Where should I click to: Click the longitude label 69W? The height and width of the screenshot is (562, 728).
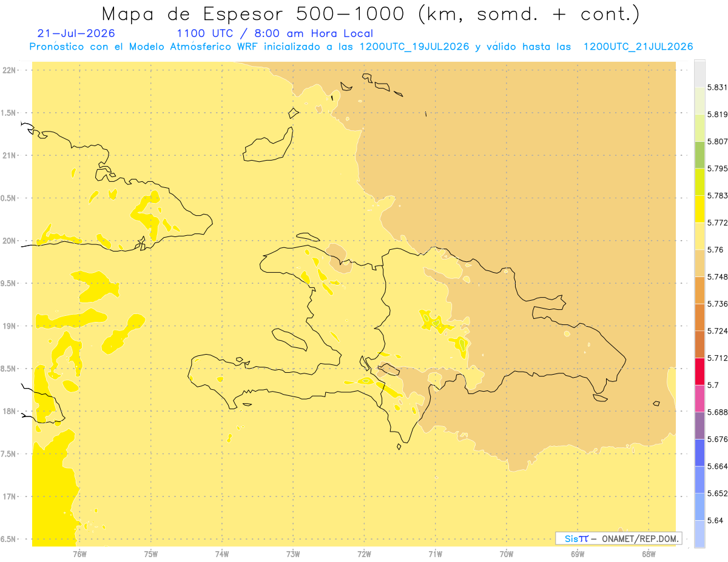(x=578, y=554)
